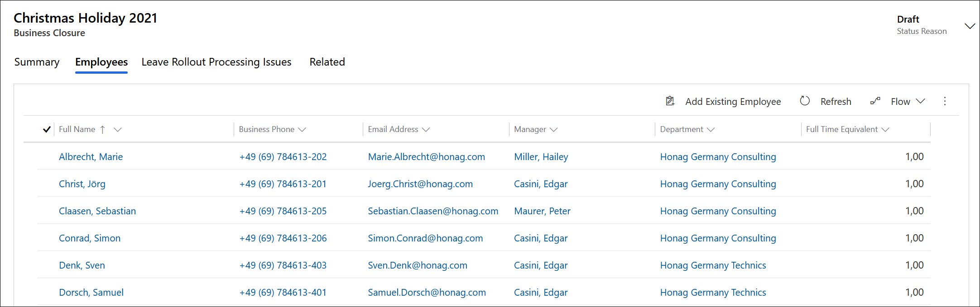
Task: Open the Manager column filter dropdown
Action: (x=553, y=130)
